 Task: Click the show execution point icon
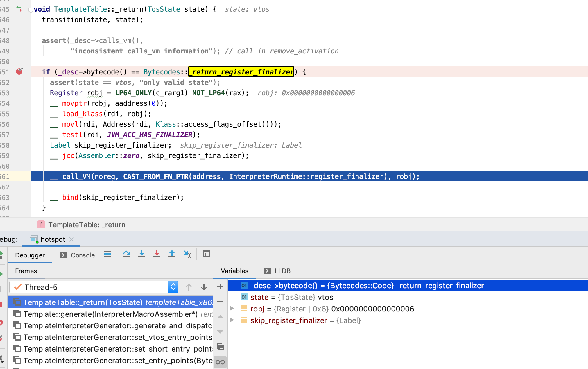tap(107, 255)
